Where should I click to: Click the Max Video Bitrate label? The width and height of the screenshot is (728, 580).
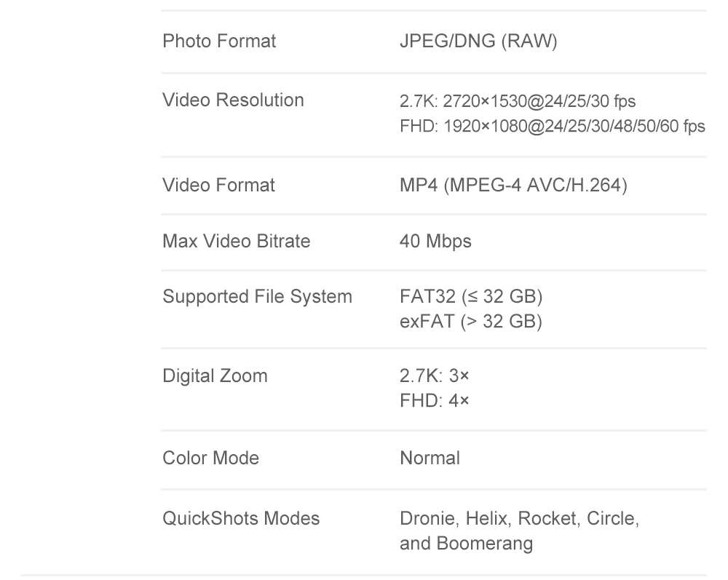coord(236,241)
